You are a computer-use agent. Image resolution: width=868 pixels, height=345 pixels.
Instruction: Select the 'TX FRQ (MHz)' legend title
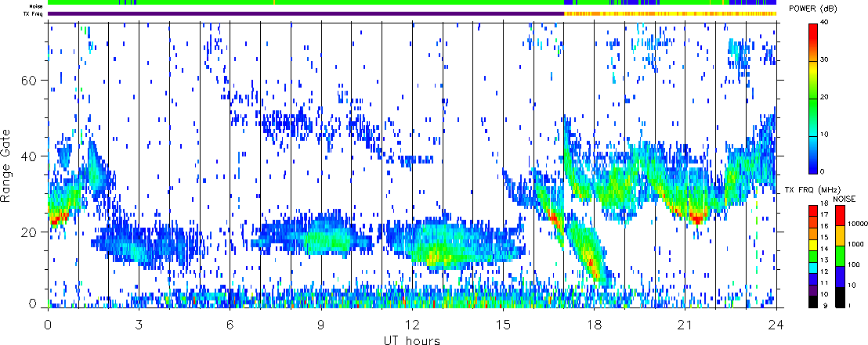tap(812, 190)
